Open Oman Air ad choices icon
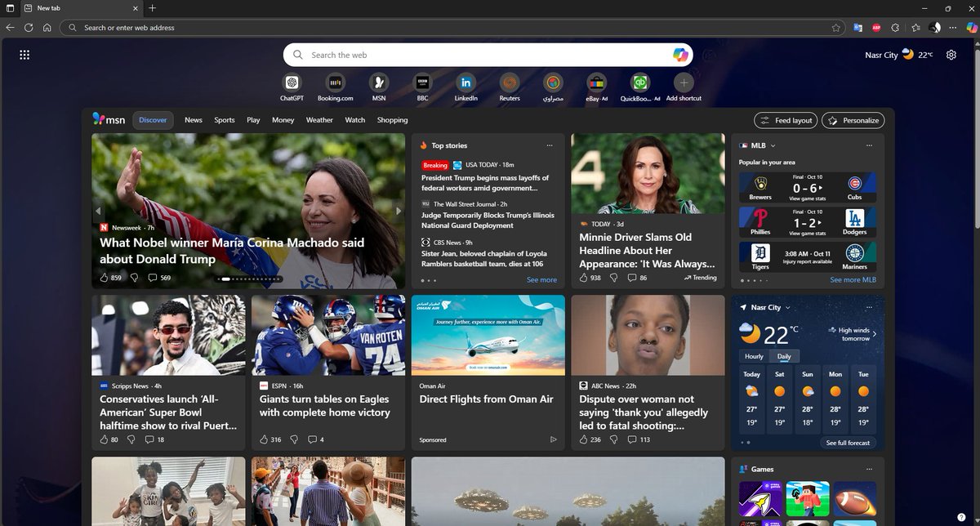 (x=553, y=439)
